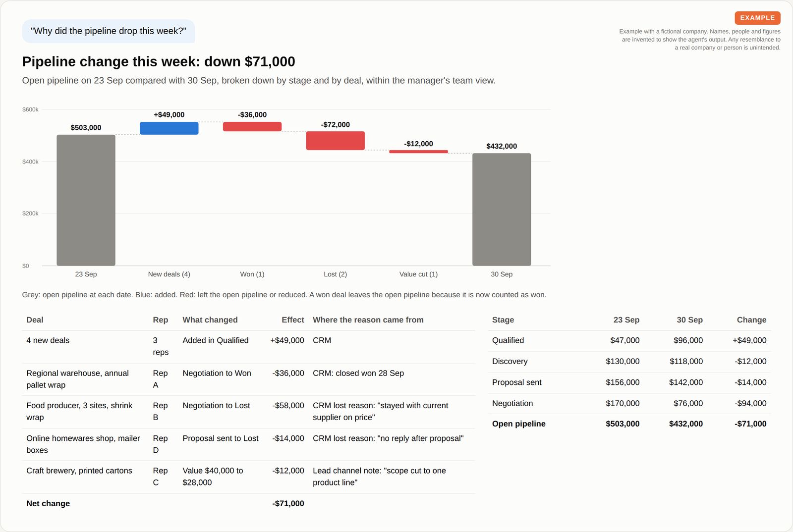Select the Negotiation stage row
This screenshot has width=793, height=532.
point(629,404)
